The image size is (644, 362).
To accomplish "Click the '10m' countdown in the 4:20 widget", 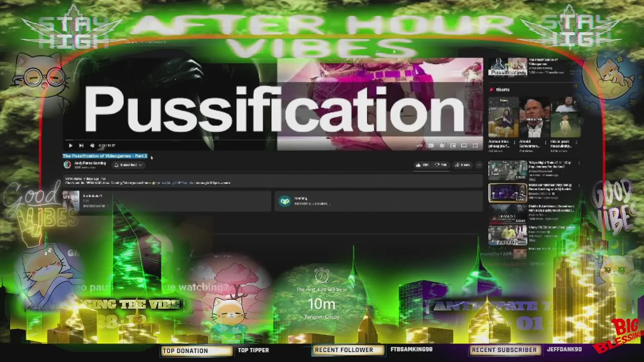I will [321, 304].
